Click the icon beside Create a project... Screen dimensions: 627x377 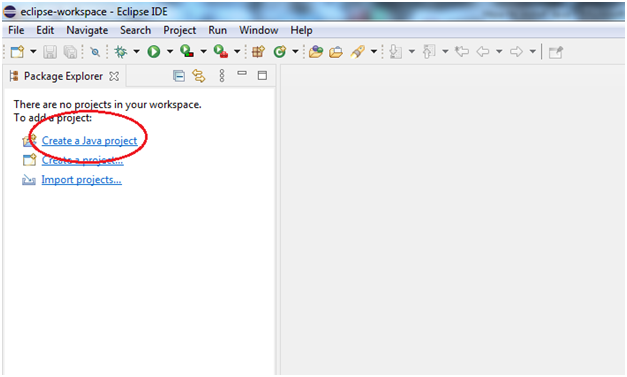(x=29, y=160)
